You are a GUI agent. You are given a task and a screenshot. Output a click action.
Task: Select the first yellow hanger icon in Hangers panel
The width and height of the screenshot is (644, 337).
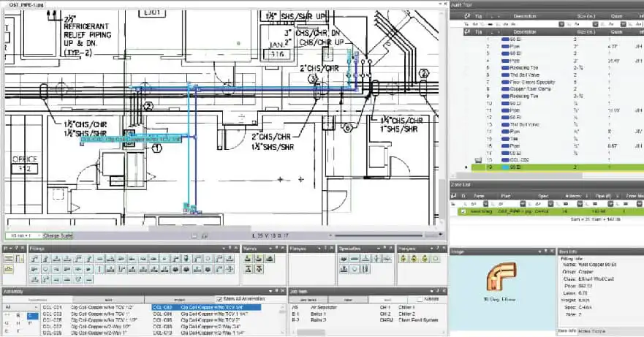point(404,259)
